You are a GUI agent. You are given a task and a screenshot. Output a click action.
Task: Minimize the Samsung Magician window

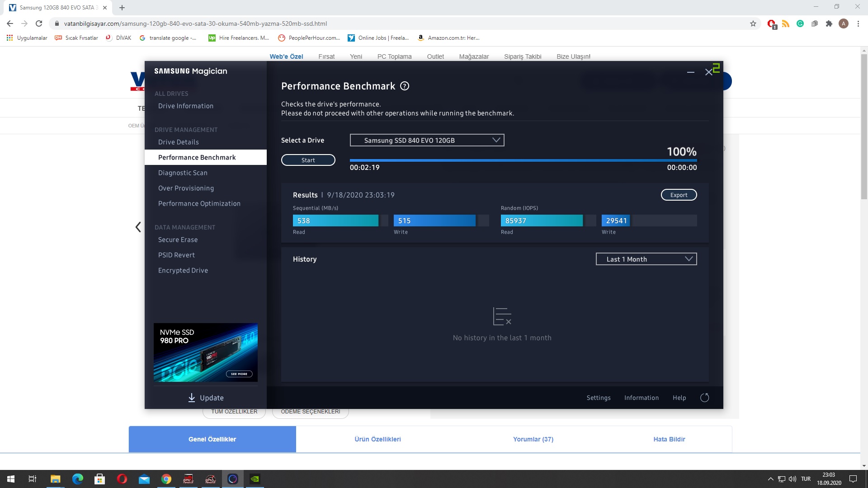point(690,72)
